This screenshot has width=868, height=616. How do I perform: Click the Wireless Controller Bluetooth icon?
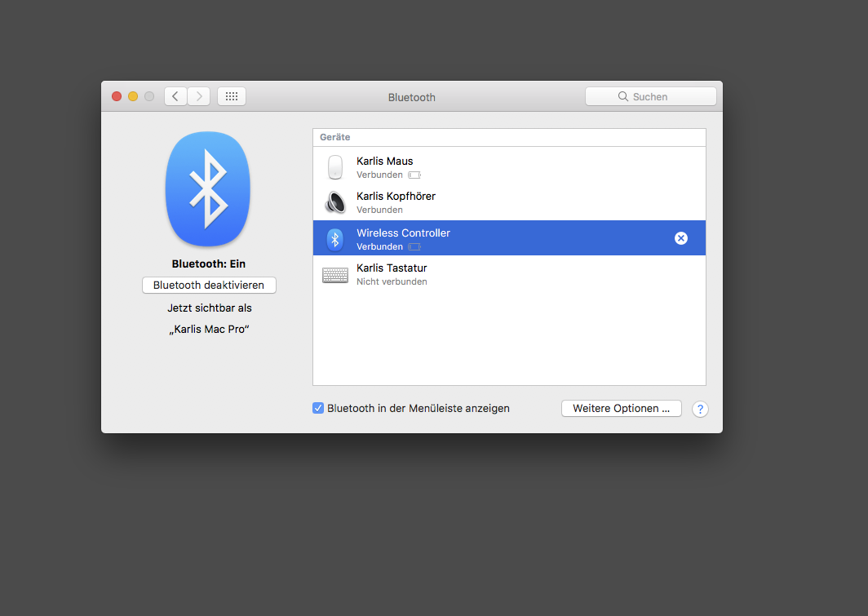click(x=335, y=240)
